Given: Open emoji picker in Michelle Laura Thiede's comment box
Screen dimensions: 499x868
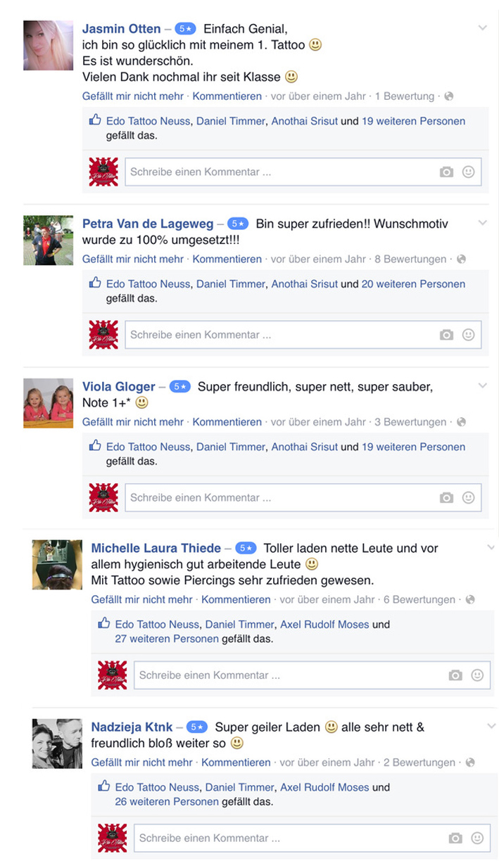Looking at the screenshot, I should [477, 675].
